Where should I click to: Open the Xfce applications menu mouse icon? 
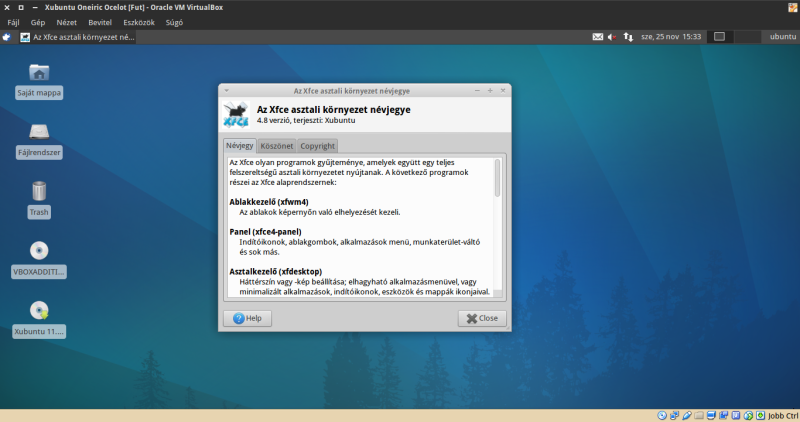click(x=6, y=37)
